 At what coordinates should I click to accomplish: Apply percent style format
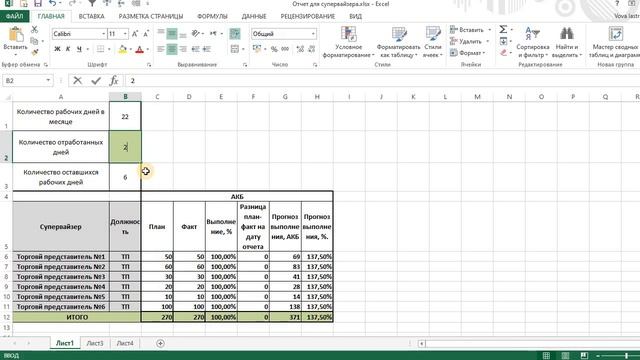(274, 49)
